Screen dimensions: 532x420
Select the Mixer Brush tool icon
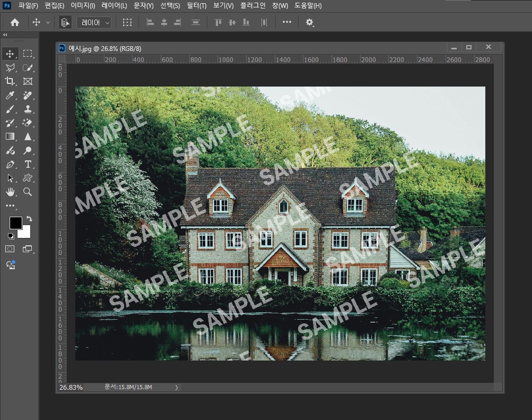10,150
